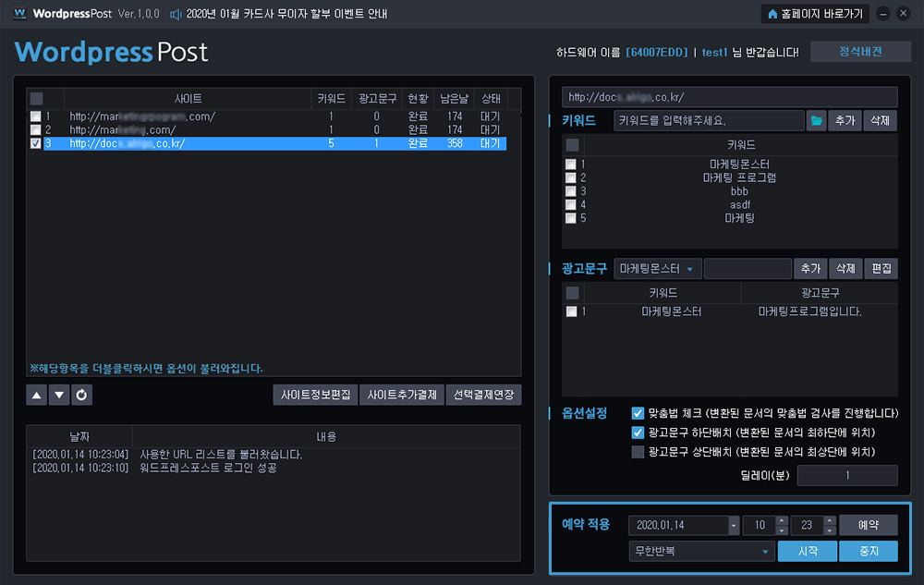Screen dimensions: 924x585
Task: Check the asdf keyword checkbox
Action: coord(570,204)
